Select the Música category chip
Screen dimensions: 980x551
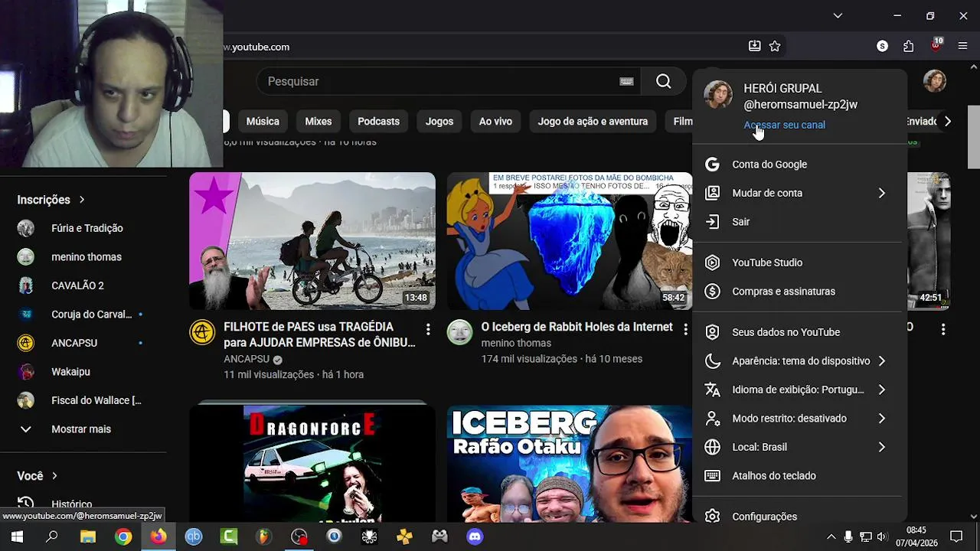click(x=263, y=121)
